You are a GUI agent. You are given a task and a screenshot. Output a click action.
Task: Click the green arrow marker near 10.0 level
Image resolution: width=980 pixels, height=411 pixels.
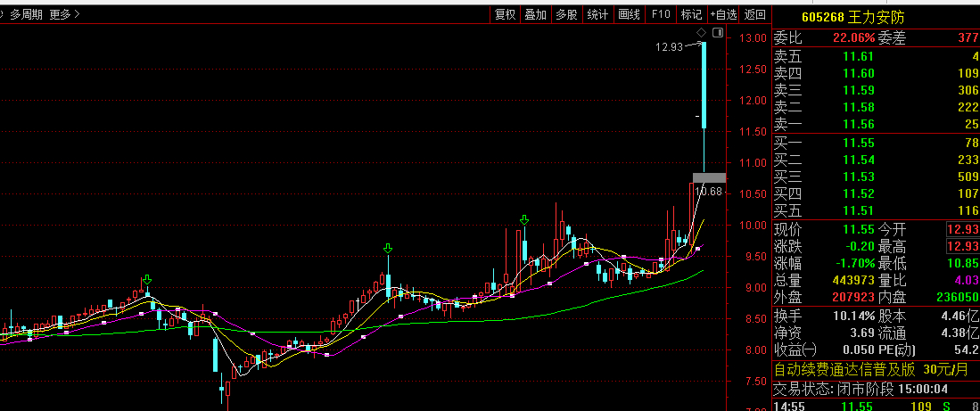(525, 219)
